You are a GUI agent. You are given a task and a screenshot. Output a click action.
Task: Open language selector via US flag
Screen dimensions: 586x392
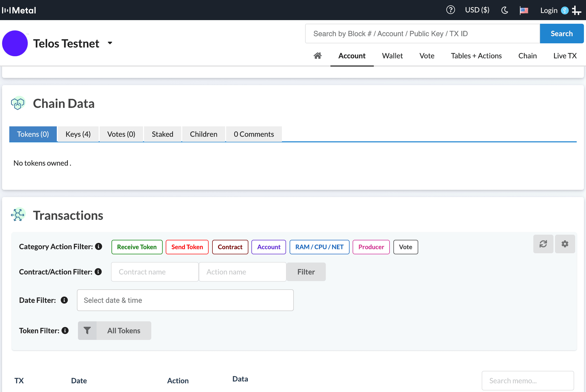coord(524,11)
